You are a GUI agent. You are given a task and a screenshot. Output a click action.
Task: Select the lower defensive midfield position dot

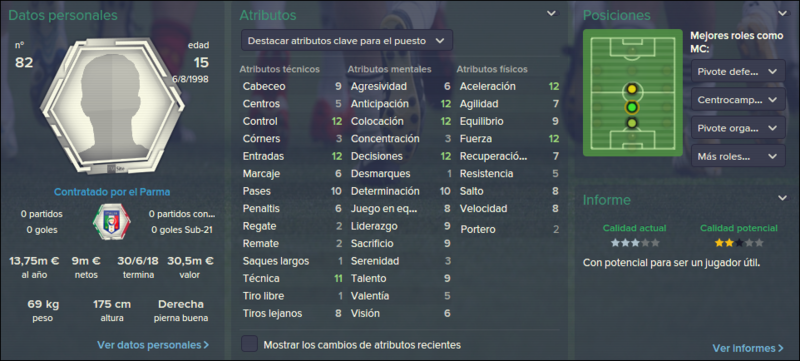point(632,123)
